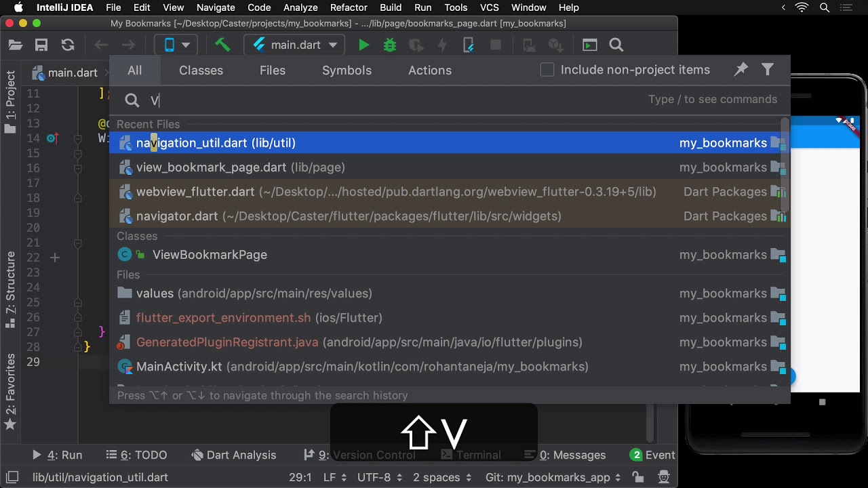Click the values folder icon in results
Image resolution: width=868 pixels, height=488 pixels.
[125, 293]
